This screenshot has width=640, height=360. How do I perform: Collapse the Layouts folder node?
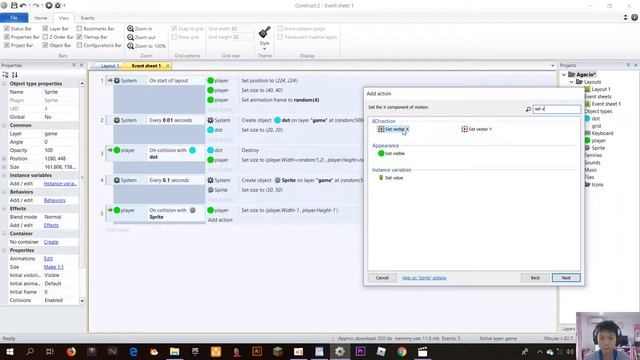click(571, 82)
